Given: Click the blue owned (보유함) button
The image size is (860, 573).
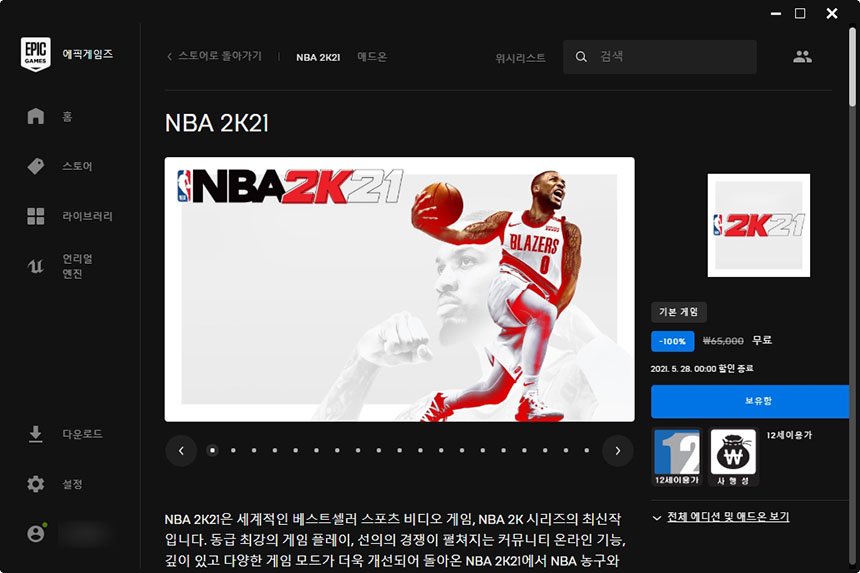Looking at the screenshot, I should pos(750,401).
